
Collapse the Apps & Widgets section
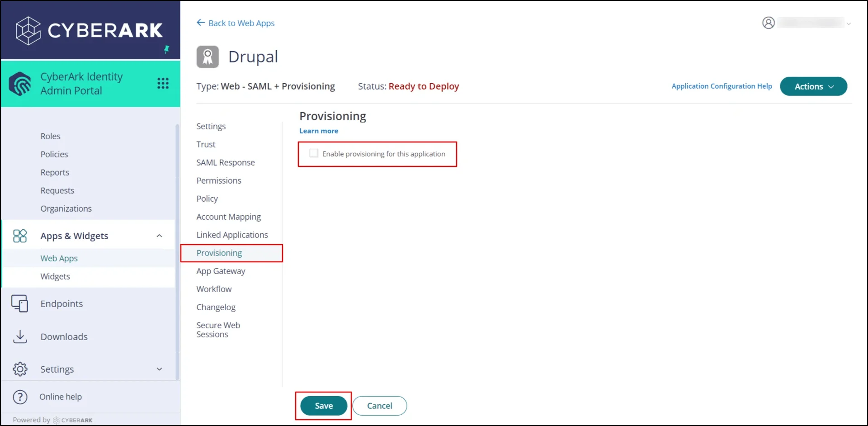[159, 236]
